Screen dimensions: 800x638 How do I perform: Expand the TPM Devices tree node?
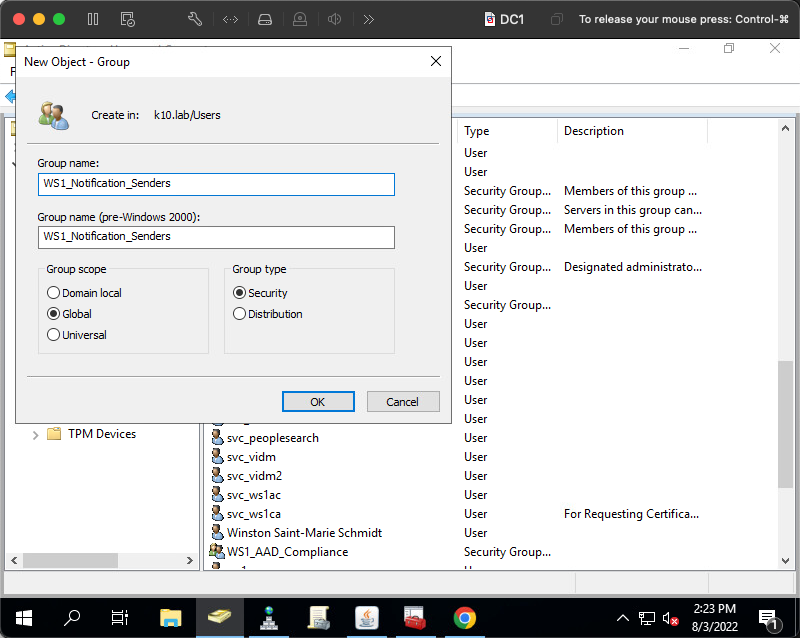pos(35,435)
